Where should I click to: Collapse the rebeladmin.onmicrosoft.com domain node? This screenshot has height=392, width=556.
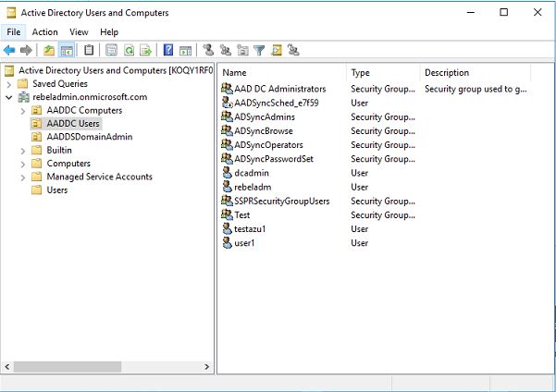coord(10,97)
